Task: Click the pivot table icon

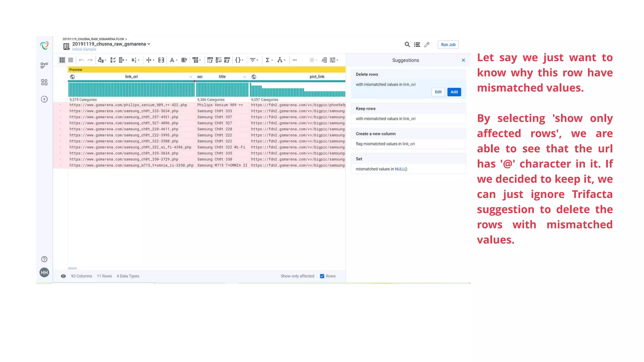Action: click(210, 60)
